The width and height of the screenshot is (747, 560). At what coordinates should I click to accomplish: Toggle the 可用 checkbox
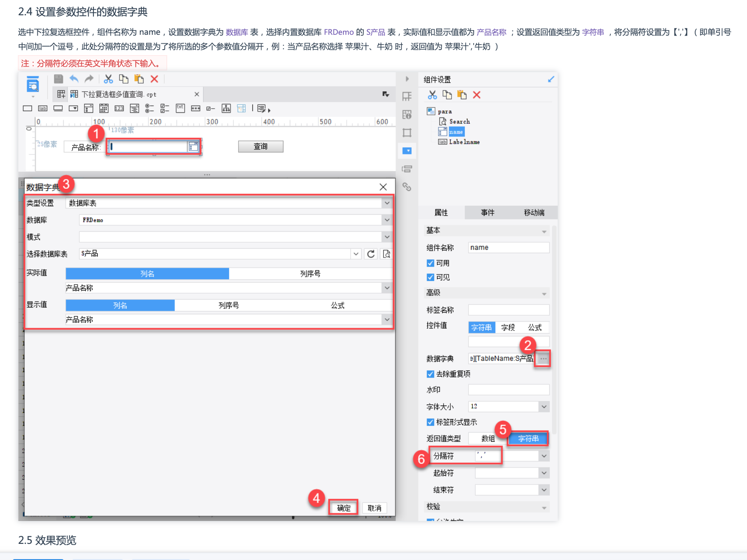click(x=430, y=263)
